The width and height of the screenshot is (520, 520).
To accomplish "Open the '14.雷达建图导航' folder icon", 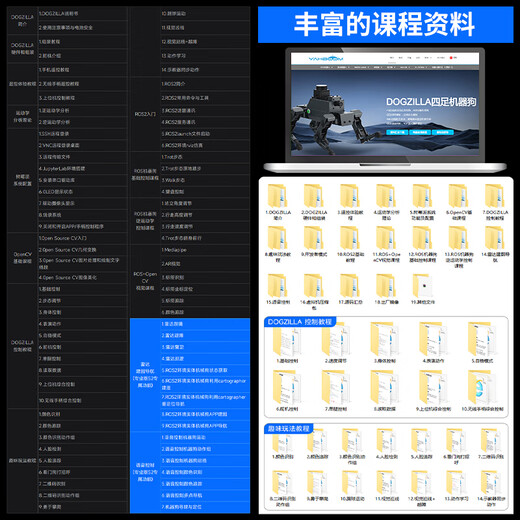I will tap(495, 238).
